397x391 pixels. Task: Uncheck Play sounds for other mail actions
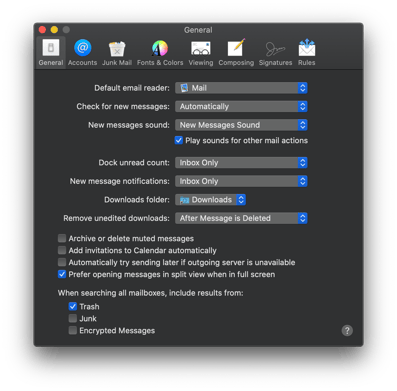click(179, 140)
